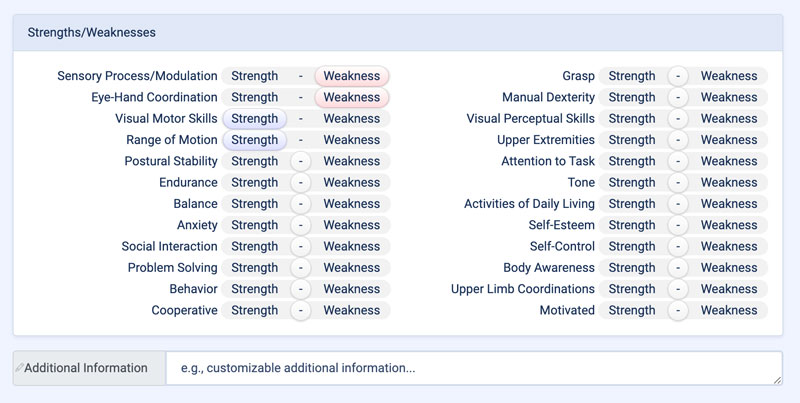Choose Weakness for Endurance
Image resolution: width=800 pixels, height=403 pixels.
tap(352, 183)
